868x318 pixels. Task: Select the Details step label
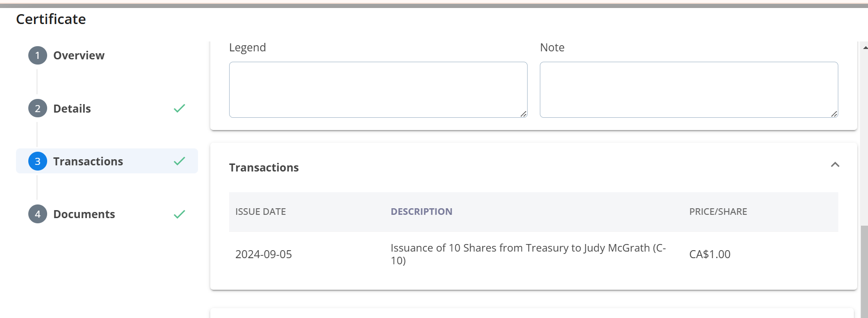[72, 109]
